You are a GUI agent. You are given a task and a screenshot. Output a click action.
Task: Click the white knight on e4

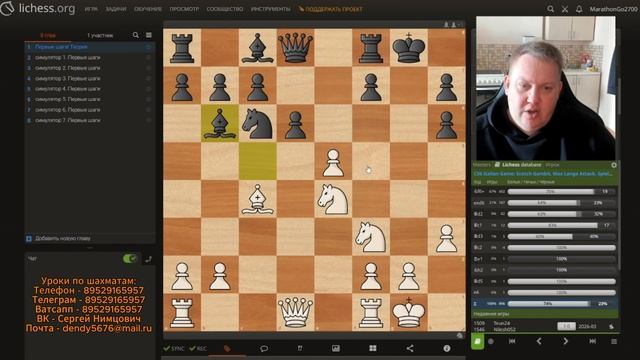[333, 199]
